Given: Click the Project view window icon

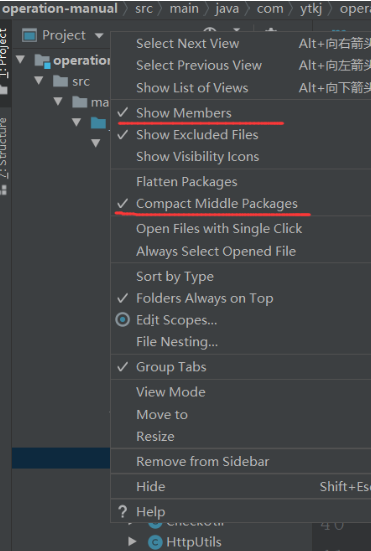Looking at the screenshot, I should pyautogui.click(x=30, y=35).
